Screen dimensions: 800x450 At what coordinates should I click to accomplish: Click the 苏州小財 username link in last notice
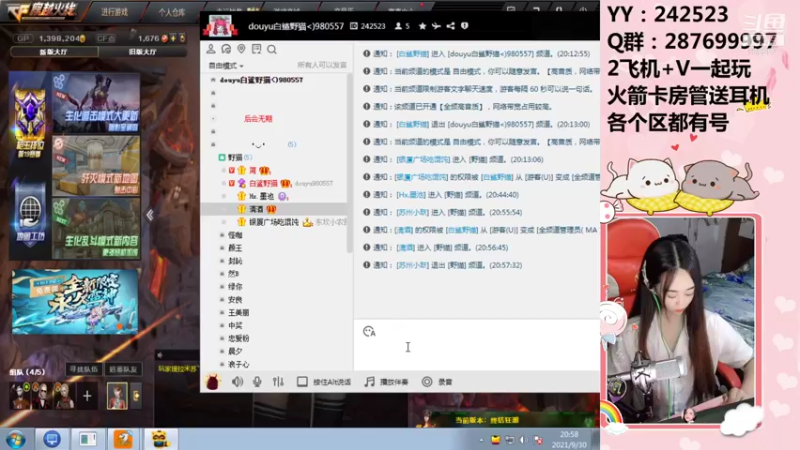click(412, 265)
